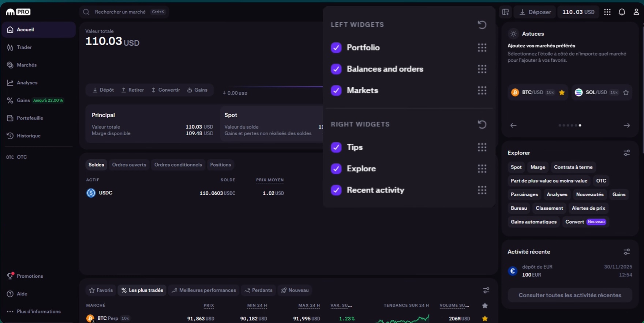Uncheck the Markets widget checkbox

click(x=336, y=90)
